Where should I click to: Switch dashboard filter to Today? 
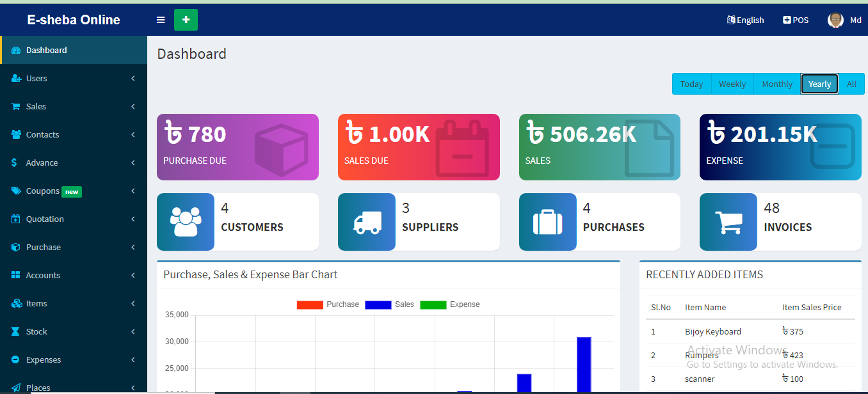[691, 84]
